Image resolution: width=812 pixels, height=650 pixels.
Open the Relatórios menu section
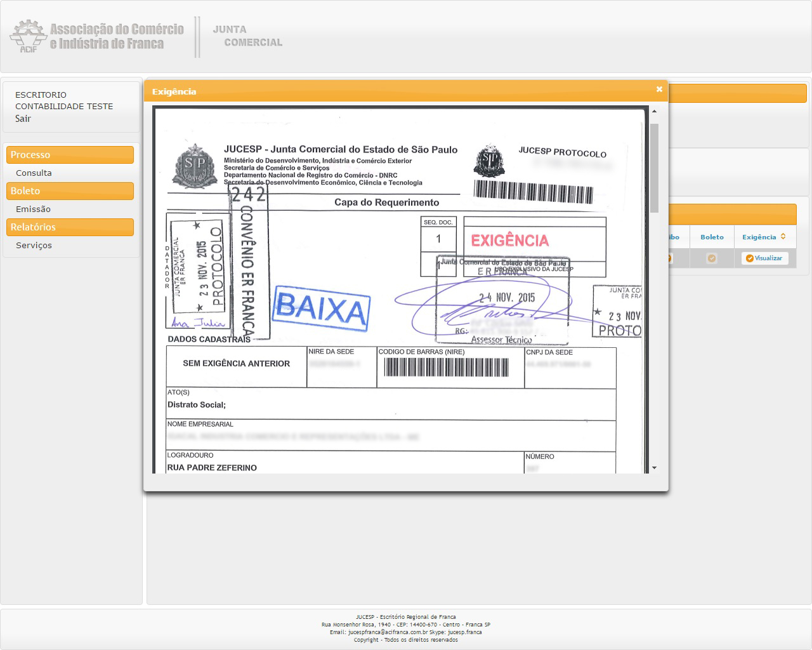[x=70, y=227]
